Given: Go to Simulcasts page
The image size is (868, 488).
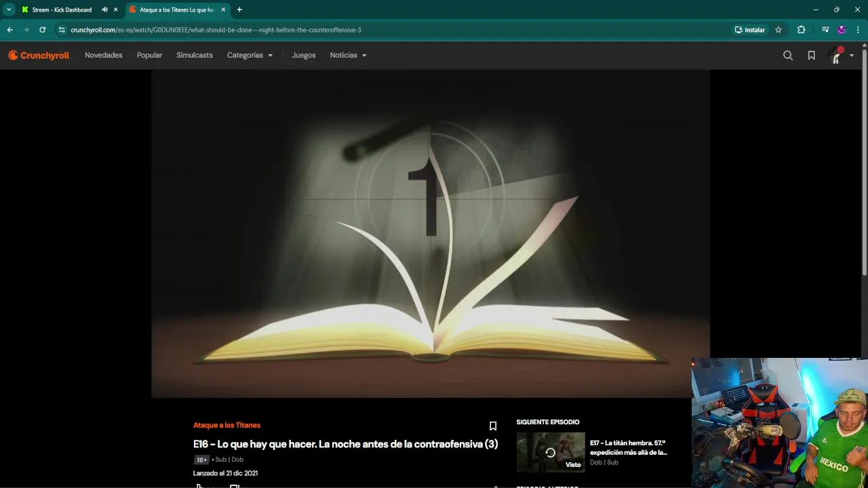Looking at the screenshot, I should click(x=195, y=56).
